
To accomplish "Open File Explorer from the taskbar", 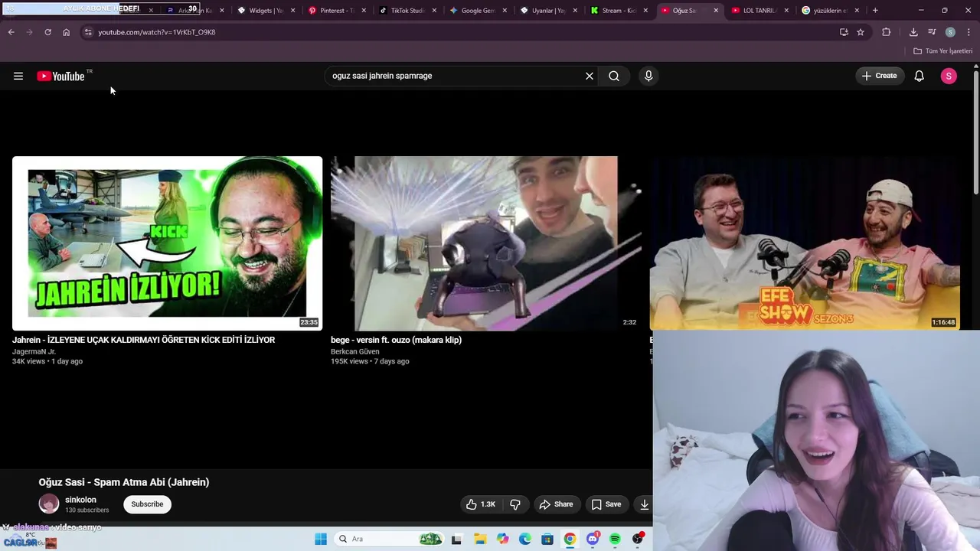I will (x=480, y=539).
